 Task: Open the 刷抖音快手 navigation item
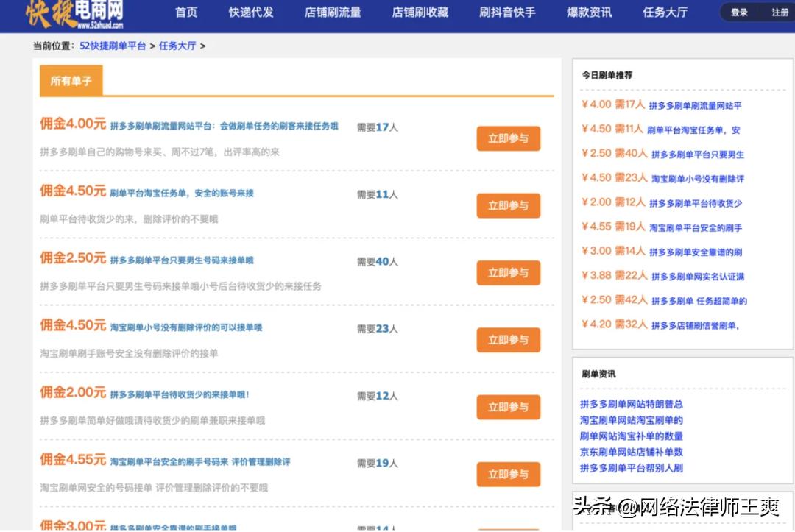pyautogui.click(x=506, y=13)
